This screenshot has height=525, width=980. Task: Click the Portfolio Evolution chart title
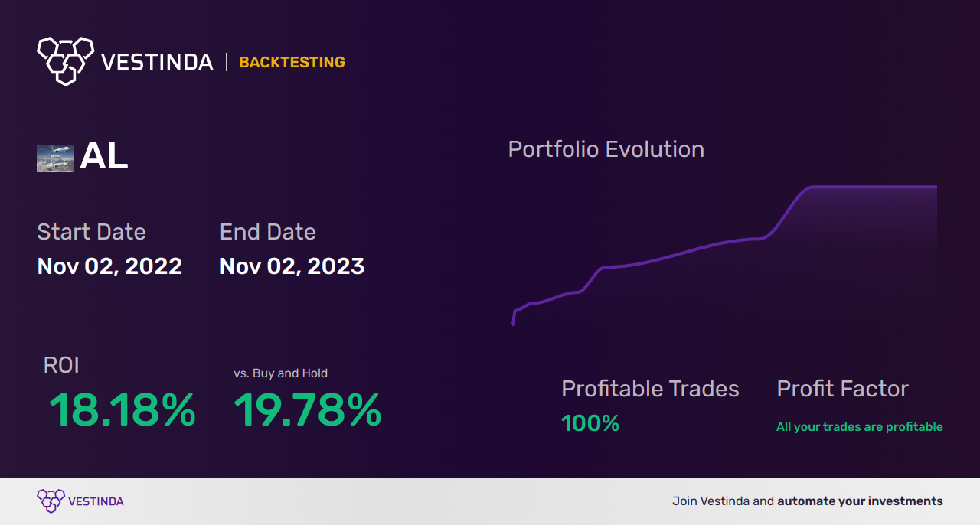coord(606,148)
